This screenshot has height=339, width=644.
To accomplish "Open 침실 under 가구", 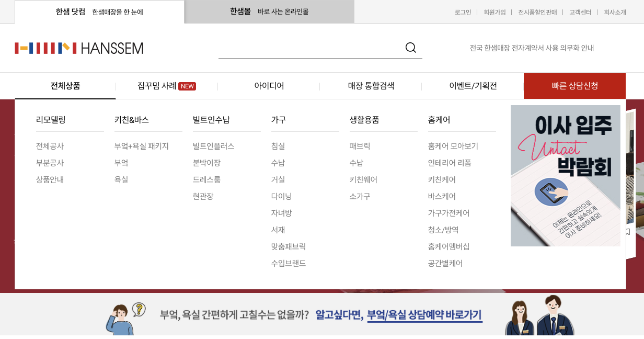I will click(x=278, y=146).
